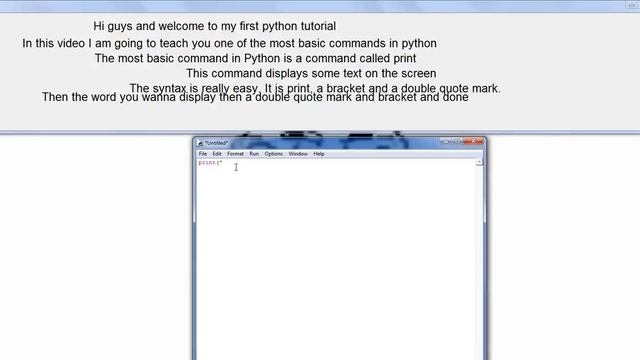Click the print(" code line in editor

click(x=210, y=162)
